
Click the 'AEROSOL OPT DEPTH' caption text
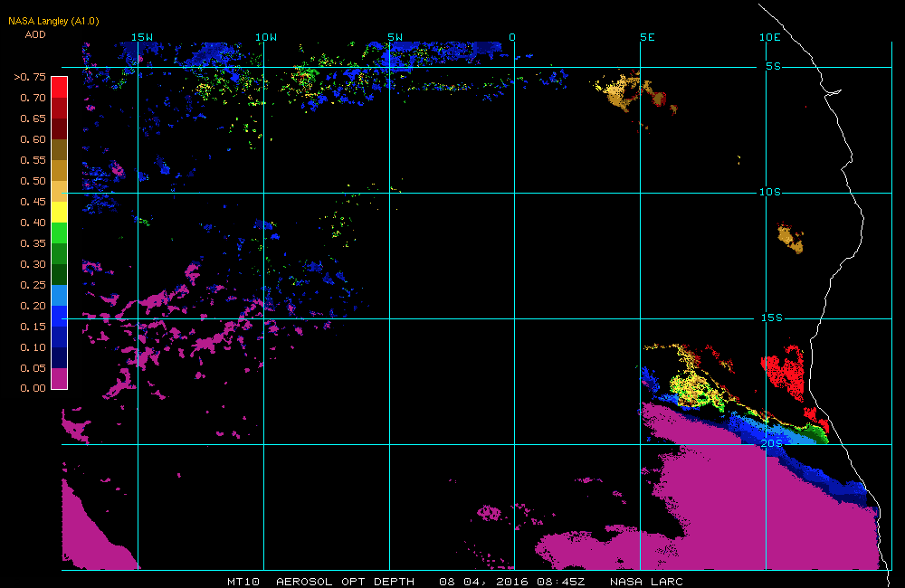tap(345, 582)
